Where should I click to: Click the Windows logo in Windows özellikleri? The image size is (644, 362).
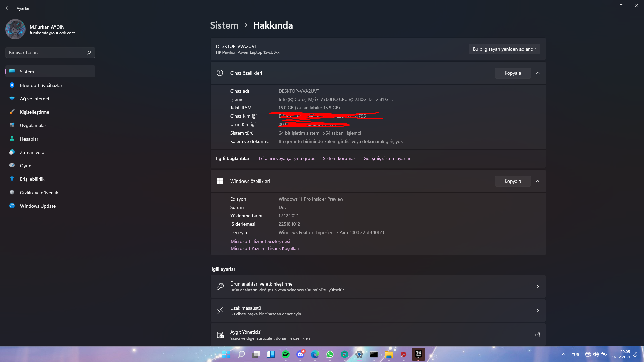pos(220,181)
